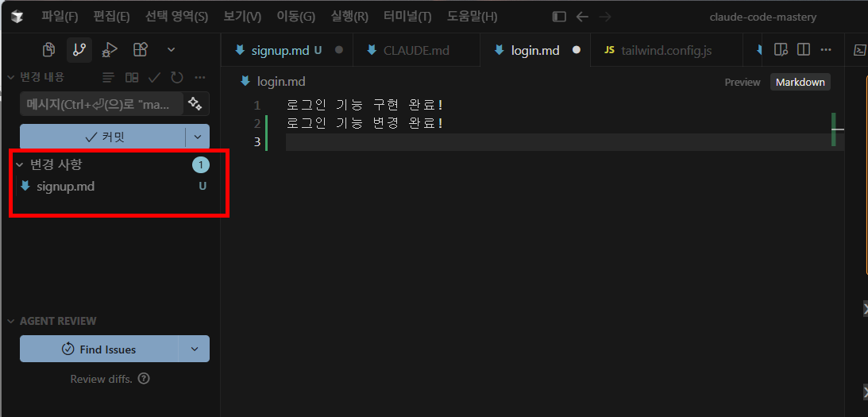Viewport: 868px width, 417px height.
Task: Select the Source Control branch icon
Action: (79, 50)
